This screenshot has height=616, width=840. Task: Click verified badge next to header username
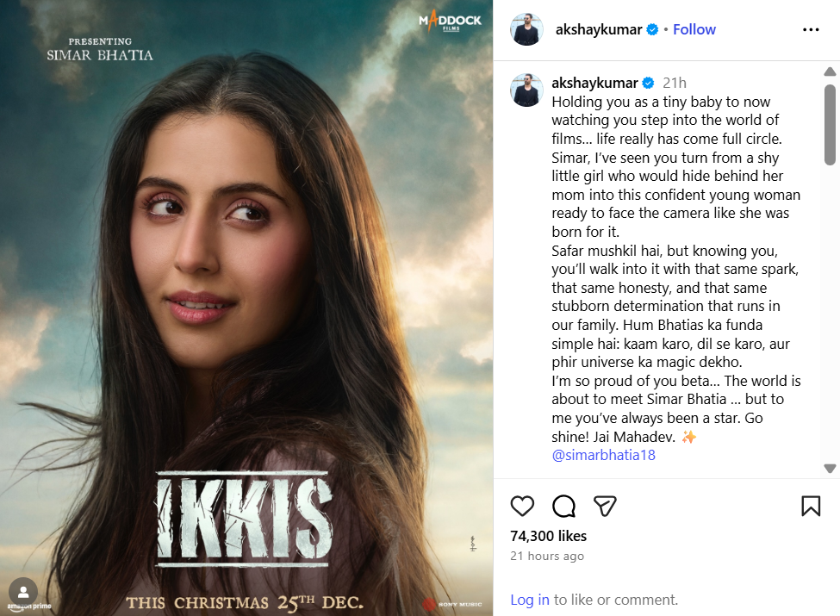652,29
